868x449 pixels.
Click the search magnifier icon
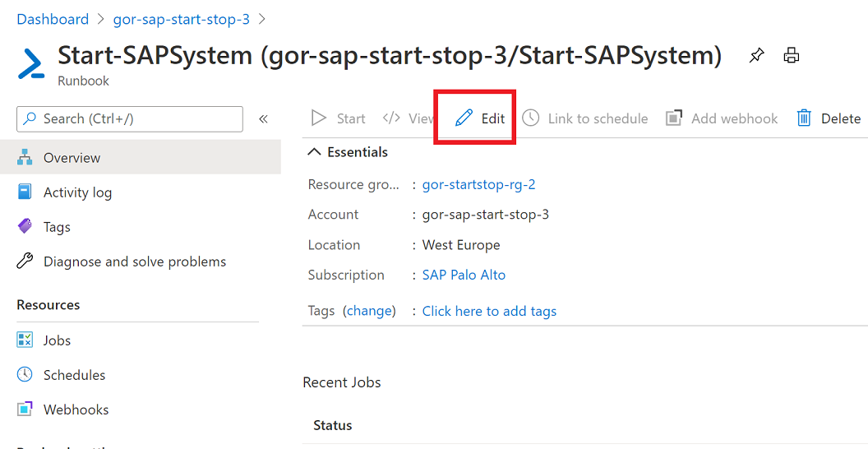click(30, 118)
